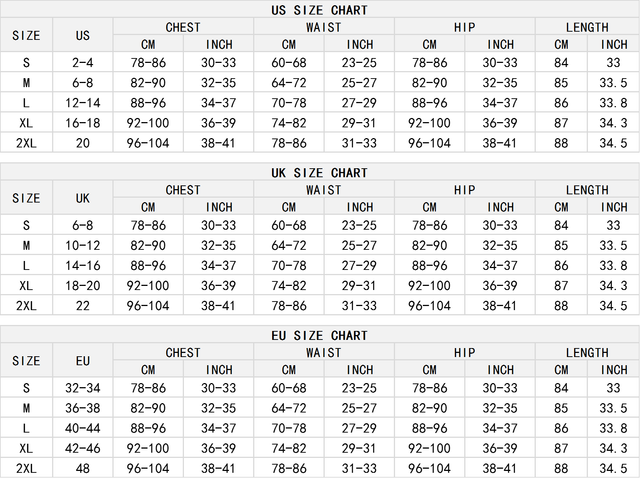Select WAIST header in the UK chart

323,190
